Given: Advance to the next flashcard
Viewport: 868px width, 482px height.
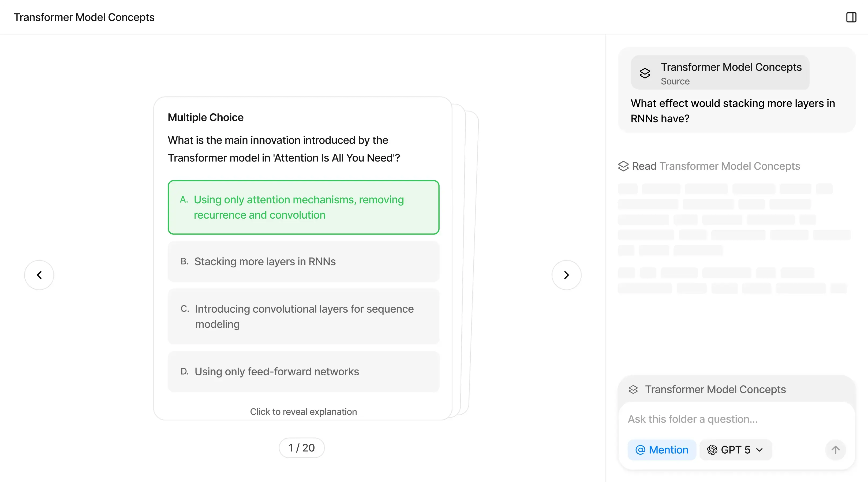Looking at the screenshot, I should coord(566,275).
